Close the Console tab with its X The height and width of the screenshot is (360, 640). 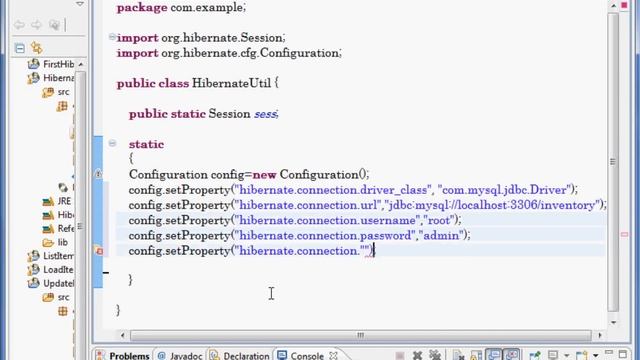pos(333,356)
